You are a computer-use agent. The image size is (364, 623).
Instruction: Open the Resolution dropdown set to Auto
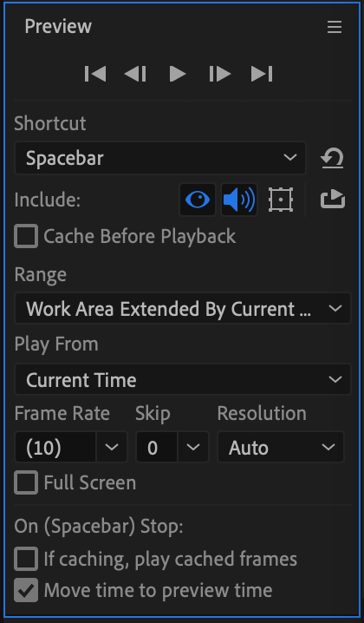click(x=281, y=447)
